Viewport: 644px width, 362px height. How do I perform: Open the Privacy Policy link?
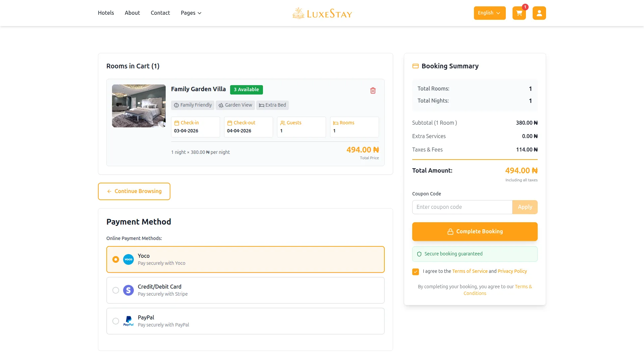(512, 271)
